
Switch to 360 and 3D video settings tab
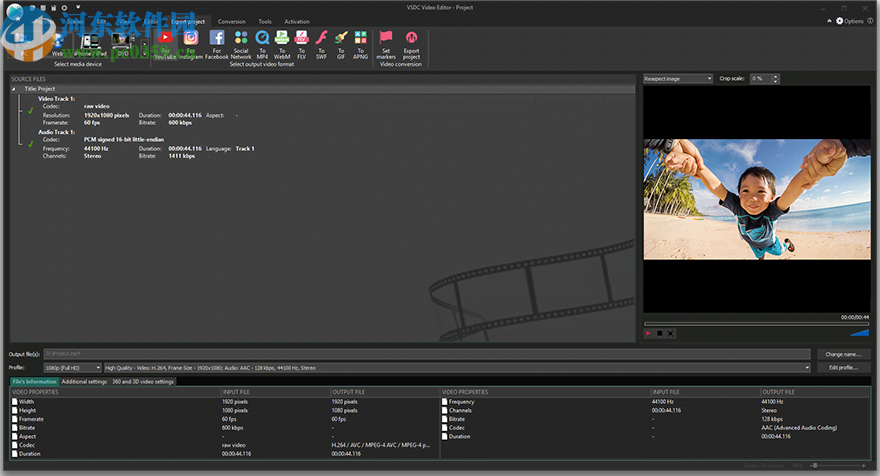(x=143, y=381)
